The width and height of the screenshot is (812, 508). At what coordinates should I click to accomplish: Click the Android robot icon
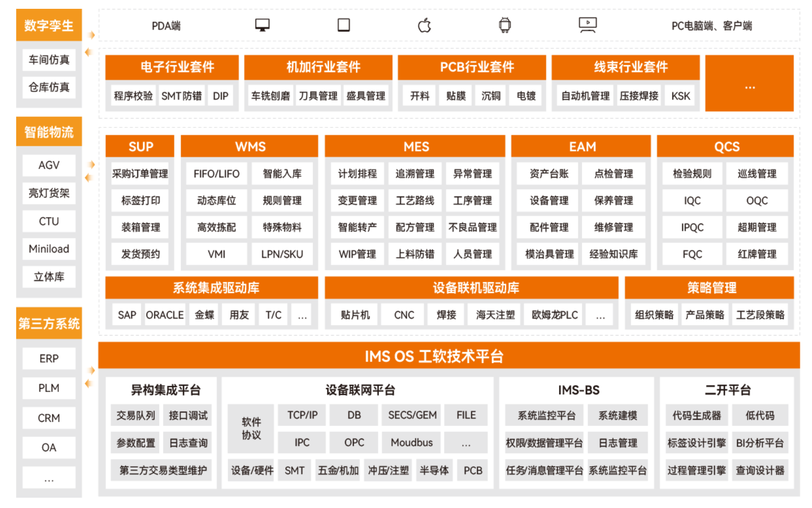(x=505, y=25)
